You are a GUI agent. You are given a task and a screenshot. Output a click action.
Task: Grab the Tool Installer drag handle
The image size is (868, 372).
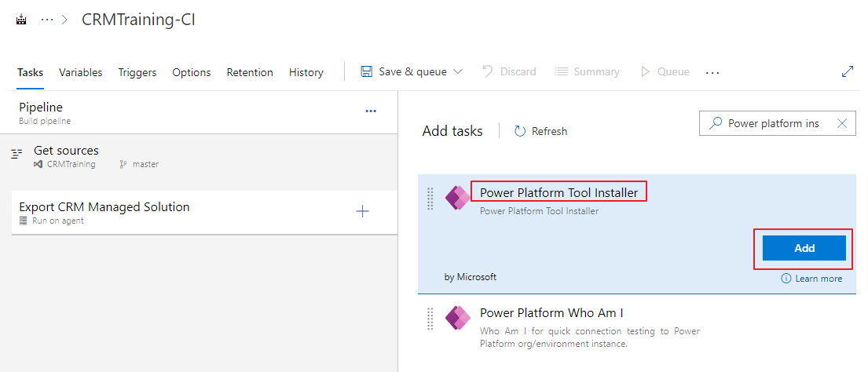click(430, 199)
